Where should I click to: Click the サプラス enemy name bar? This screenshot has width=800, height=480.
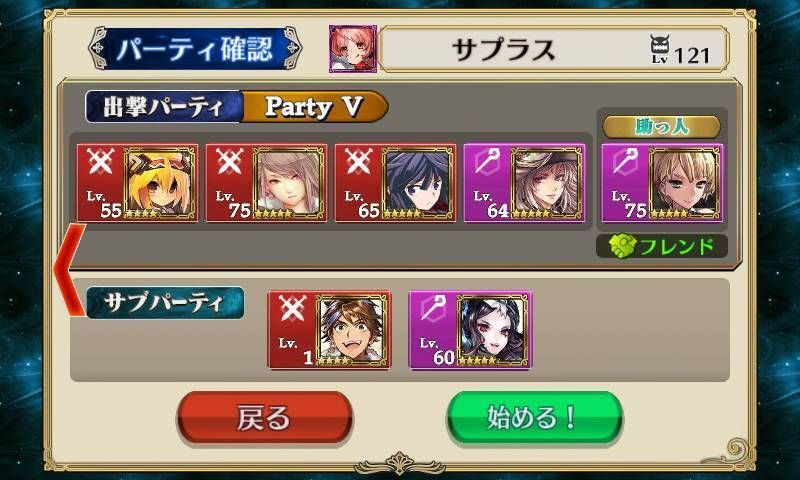point(553,49)
